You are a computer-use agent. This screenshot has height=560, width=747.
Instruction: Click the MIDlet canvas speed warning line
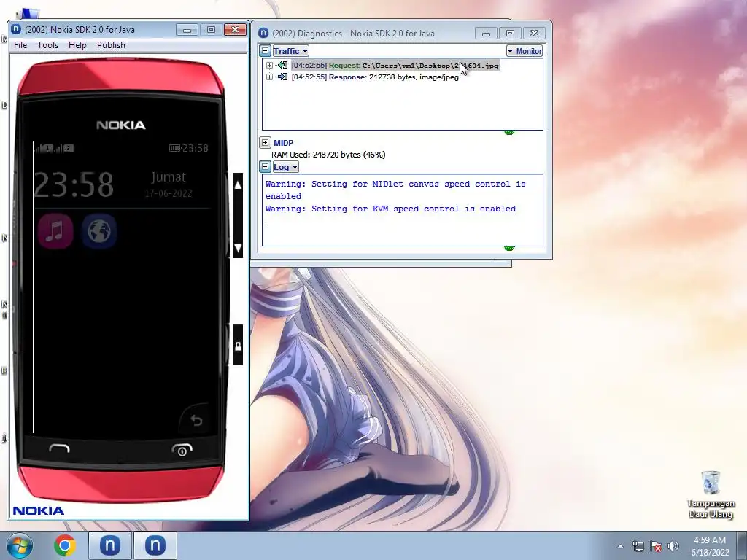coord(395,190)
